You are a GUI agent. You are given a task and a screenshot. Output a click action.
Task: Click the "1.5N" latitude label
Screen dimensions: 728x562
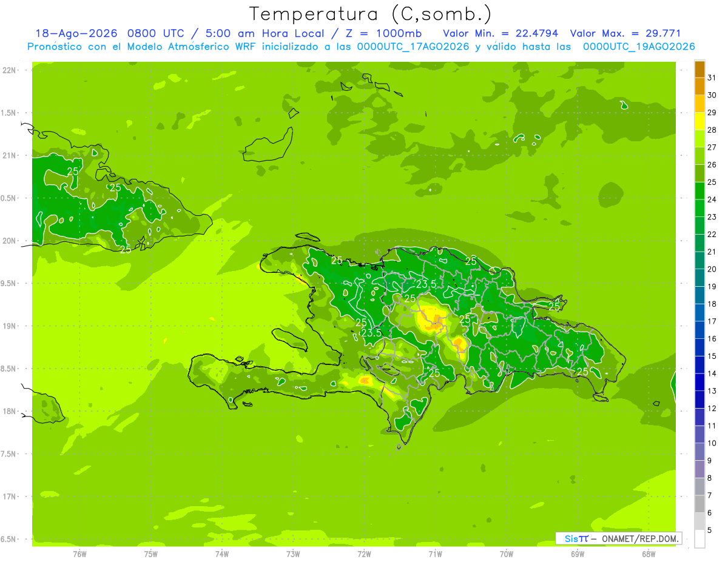(10, 113)
